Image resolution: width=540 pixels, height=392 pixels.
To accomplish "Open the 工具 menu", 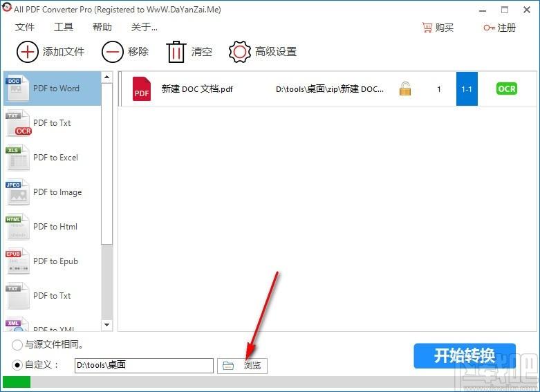I will 64,27.
